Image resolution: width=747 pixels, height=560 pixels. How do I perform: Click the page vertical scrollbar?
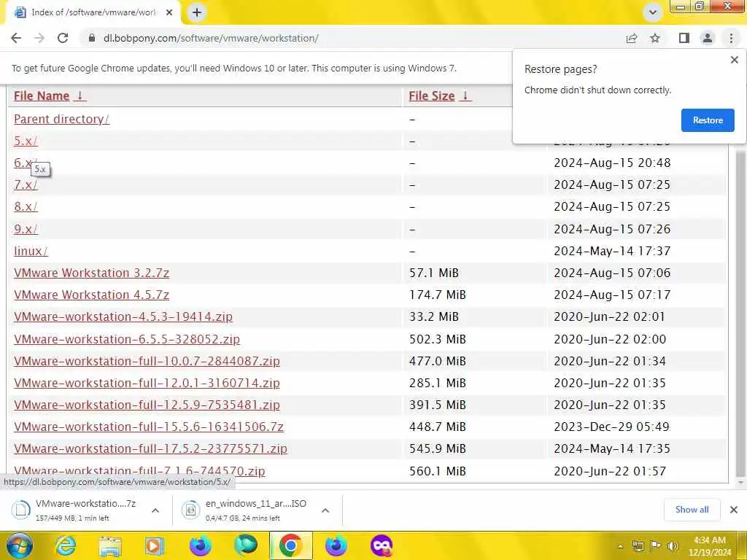pyautogui.click(x=740, y=314)
